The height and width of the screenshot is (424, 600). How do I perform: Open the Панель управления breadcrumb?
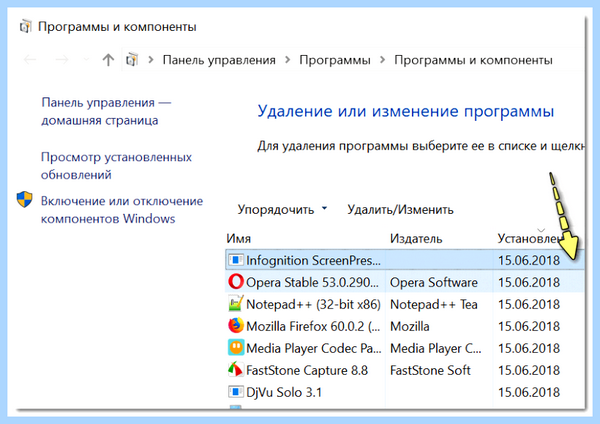(219, 60)
